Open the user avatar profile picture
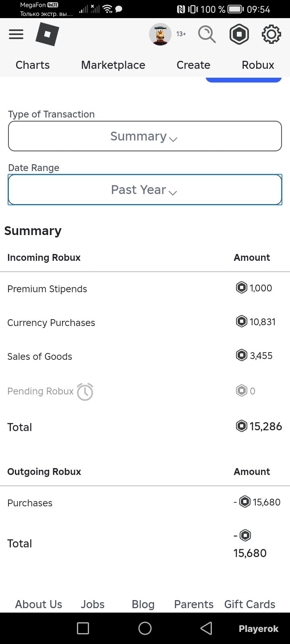This screenshot has width=290, height=644. point(160,34)
